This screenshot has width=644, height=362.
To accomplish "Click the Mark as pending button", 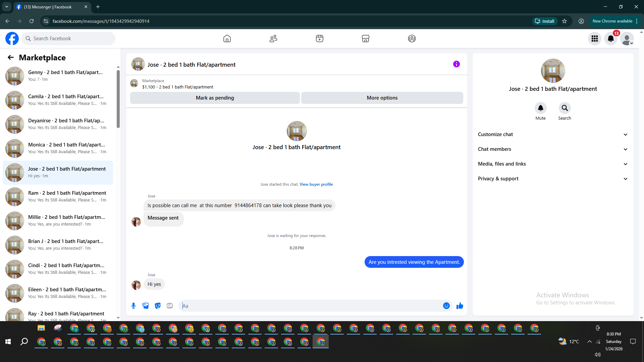I will tap(215, 98).
